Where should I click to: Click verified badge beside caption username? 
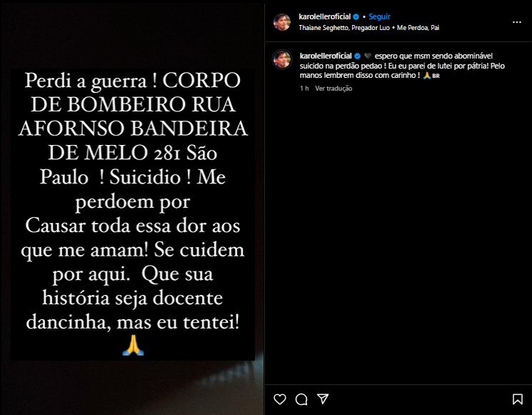click(357, 56)
